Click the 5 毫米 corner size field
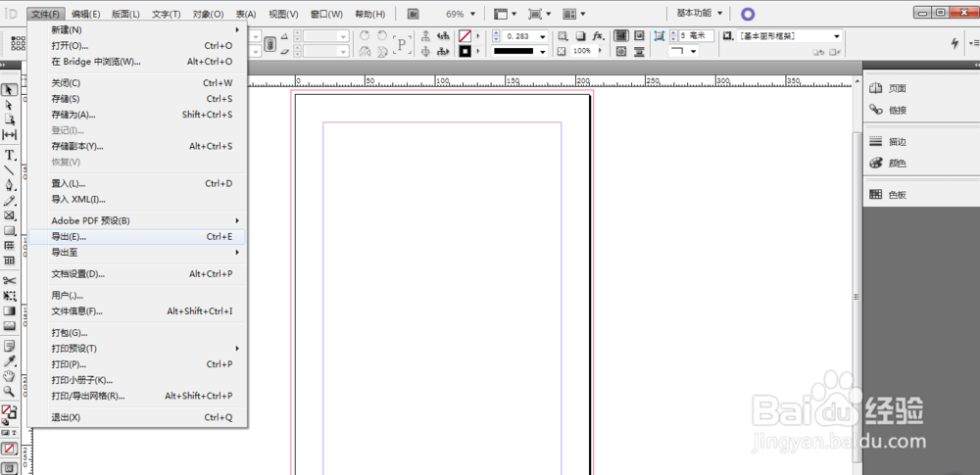This screenshot has height=475, width=980. click(697, 36)
